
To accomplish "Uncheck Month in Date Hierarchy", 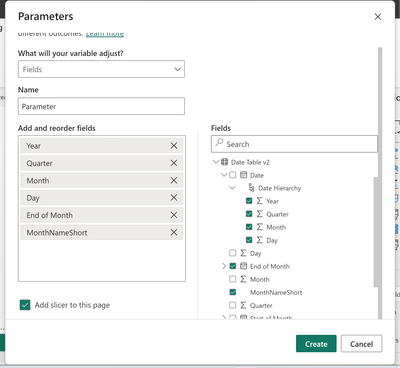I will [249, 227].
